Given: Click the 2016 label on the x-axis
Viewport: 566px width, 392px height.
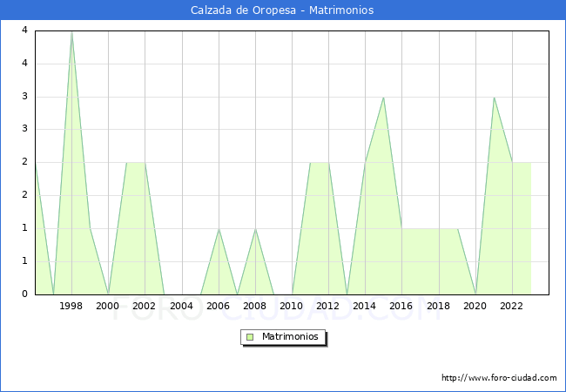Looking at the screenshot, I should 401,306.
